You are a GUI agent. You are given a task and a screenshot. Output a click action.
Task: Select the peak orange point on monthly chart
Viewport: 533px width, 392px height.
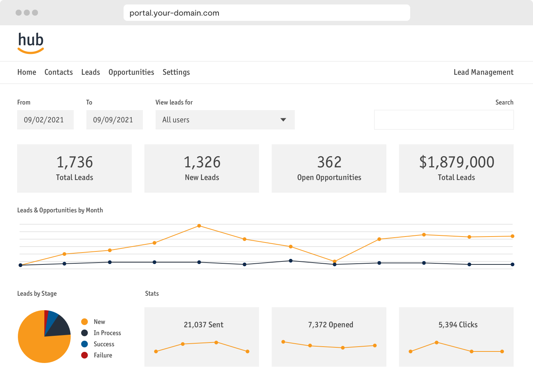[x=199, y=226]
